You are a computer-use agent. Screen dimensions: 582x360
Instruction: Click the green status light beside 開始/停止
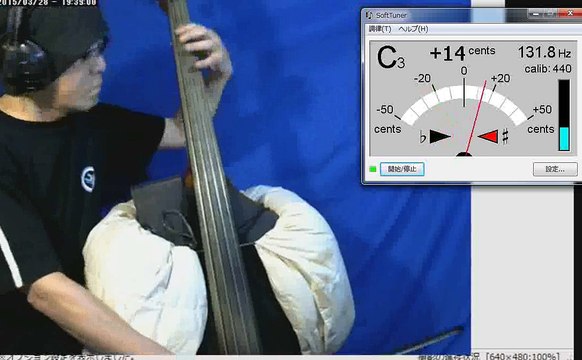[373, 170]
